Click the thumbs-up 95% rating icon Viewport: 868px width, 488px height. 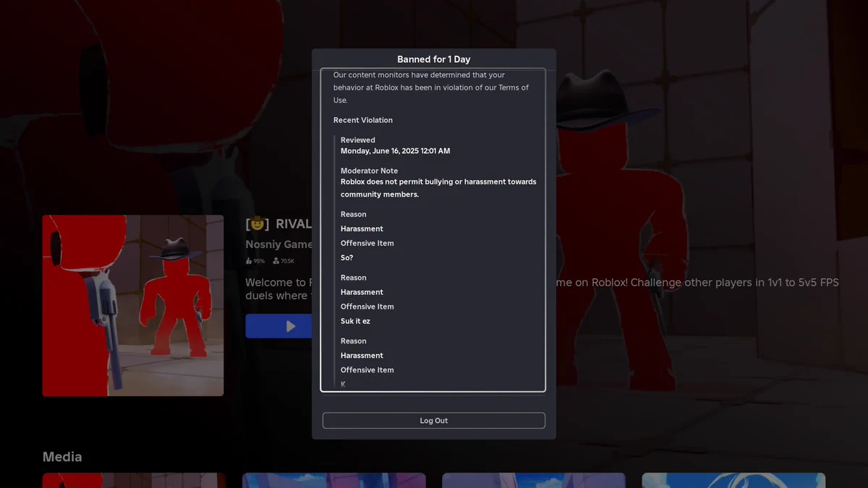coord(249,261)
